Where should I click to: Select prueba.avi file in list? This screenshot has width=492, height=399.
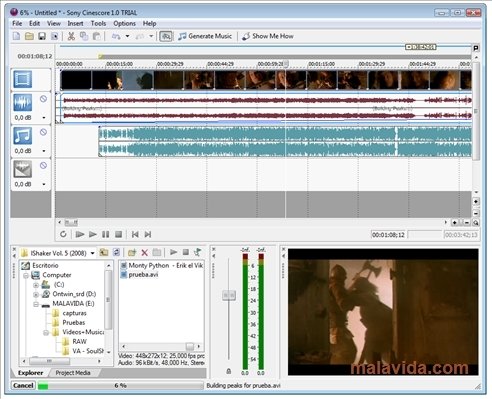143,275
